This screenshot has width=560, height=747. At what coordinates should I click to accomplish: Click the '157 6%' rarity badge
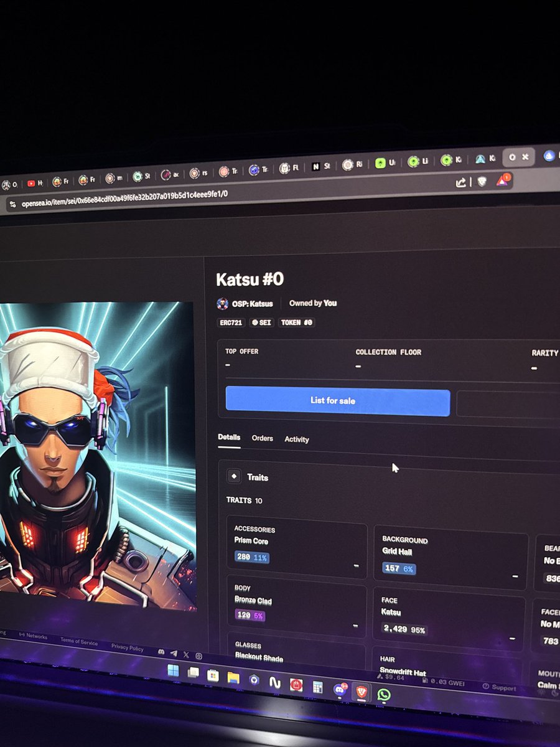[x=399, y=568]
